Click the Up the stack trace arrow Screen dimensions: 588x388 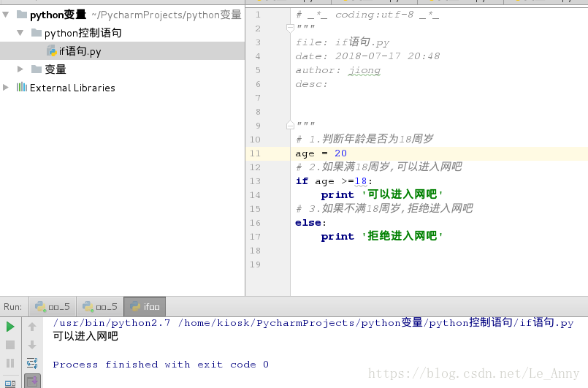tap(32, 327)
